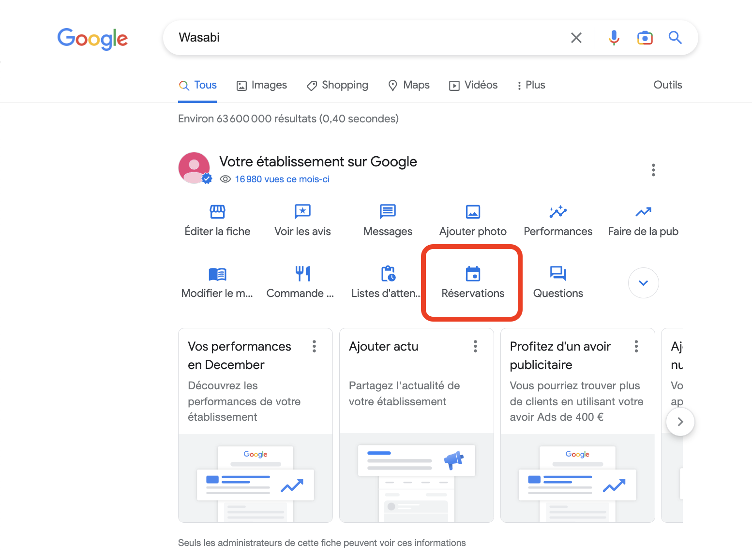Expand the Plus menu
752x560 pixels.
pyautogui.click(x=531, y=85)
